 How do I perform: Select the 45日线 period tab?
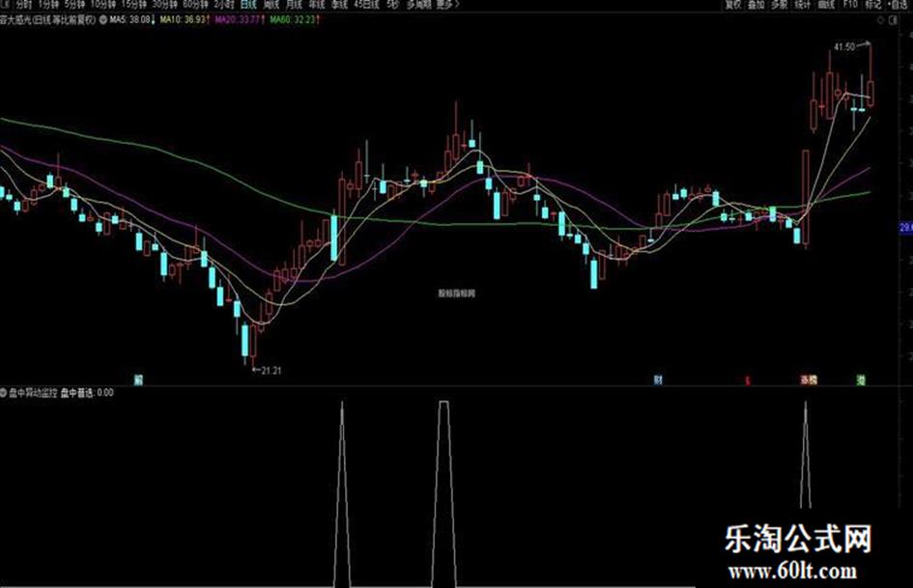coord(366,4)
